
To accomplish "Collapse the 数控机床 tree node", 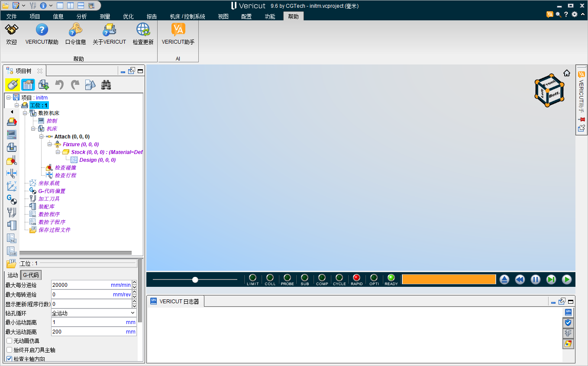I will click(x=25, y=113).
